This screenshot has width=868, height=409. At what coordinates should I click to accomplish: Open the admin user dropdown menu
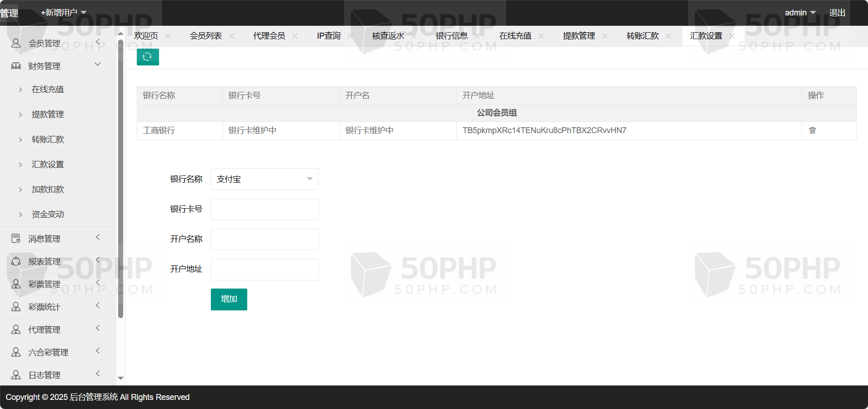click(x=800, y=13)
